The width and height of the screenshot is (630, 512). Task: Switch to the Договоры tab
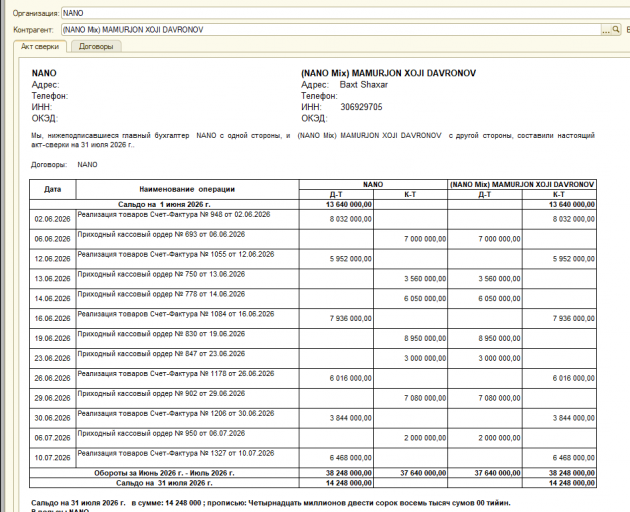tap(96, 47)
